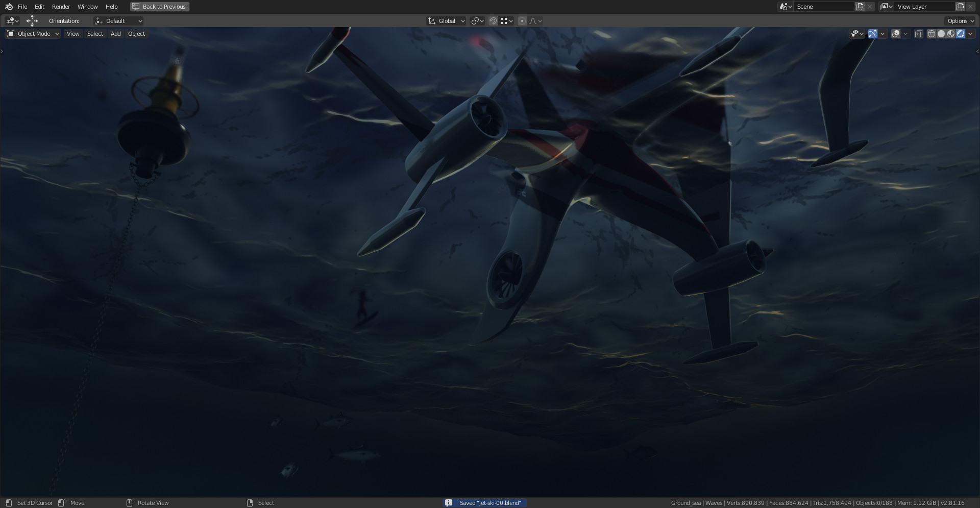The height and width of the screenshot is (508, 980).
Task: Click the Select mouse hint in status bar
Action: 266,503
